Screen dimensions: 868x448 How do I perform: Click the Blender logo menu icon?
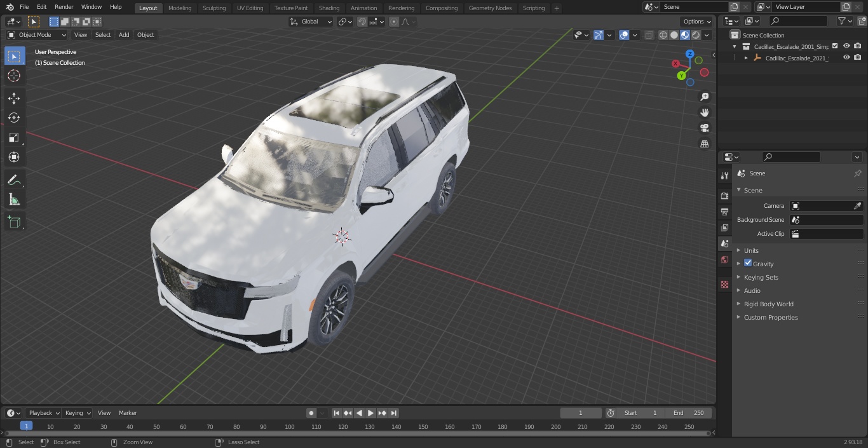click(10, 7)
